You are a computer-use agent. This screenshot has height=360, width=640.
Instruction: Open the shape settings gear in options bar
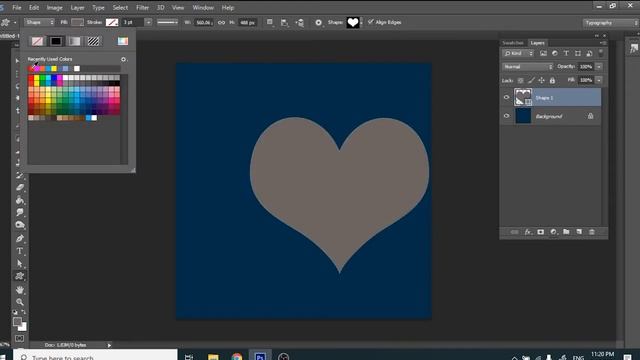[318, 23]
